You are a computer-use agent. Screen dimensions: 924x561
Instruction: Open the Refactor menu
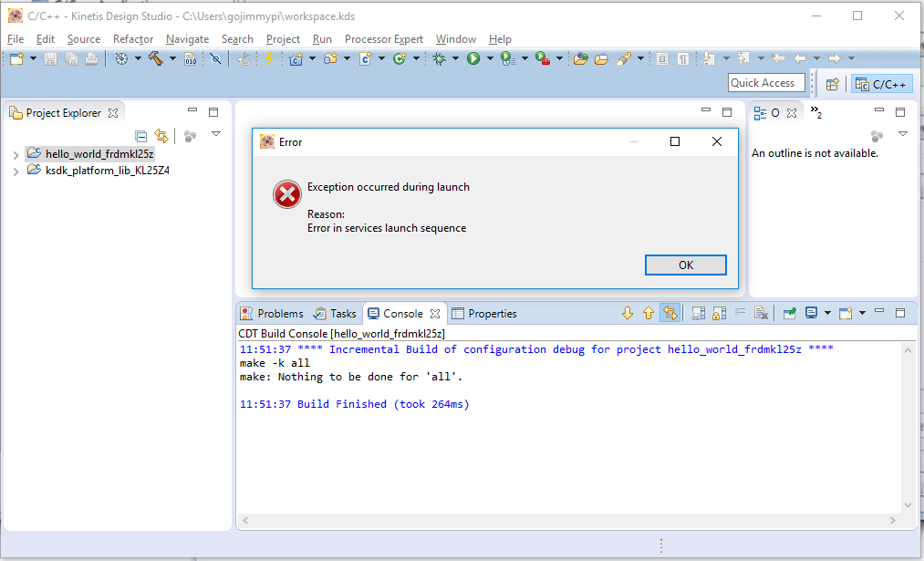pyautogui.click(x=133, y=39)
